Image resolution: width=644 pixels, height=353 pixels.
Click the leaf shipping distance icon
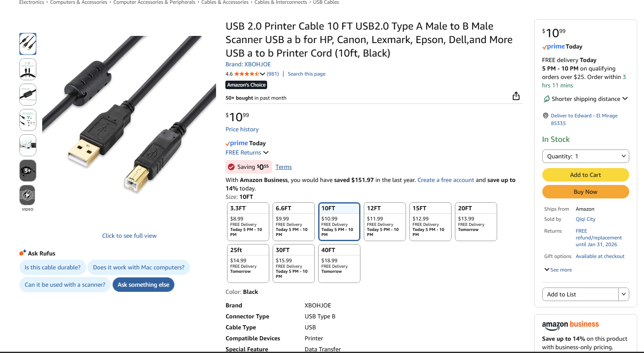click(547, 99)
